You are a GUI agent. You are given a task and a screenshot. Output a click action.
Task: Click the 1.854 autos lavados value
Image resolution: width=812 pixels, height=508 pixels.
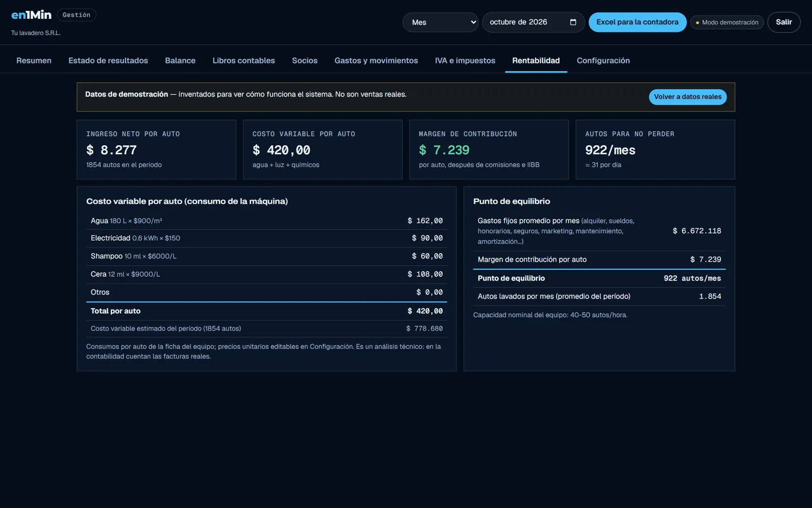click(x=710, y=297)
